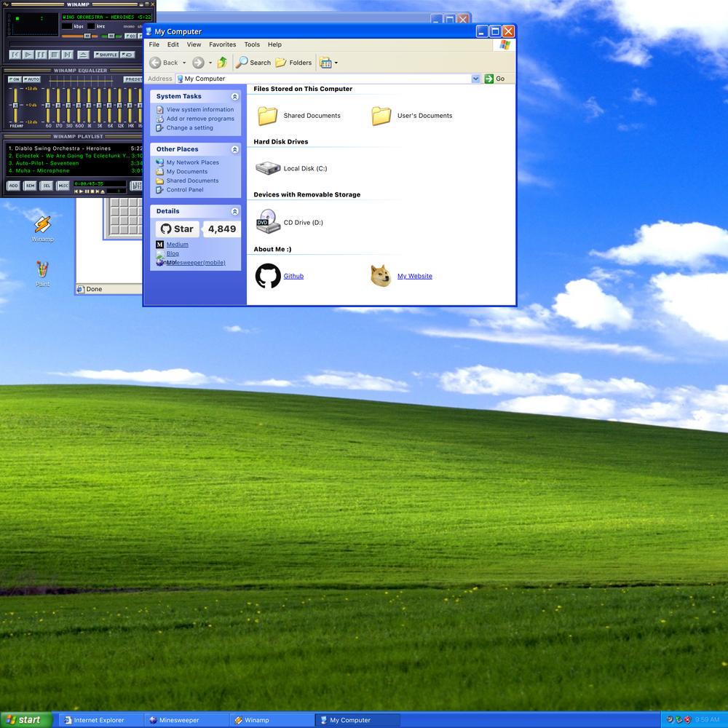Click Winamp's previous track button
The image size is (728, 728).
[x=15, y=55]
